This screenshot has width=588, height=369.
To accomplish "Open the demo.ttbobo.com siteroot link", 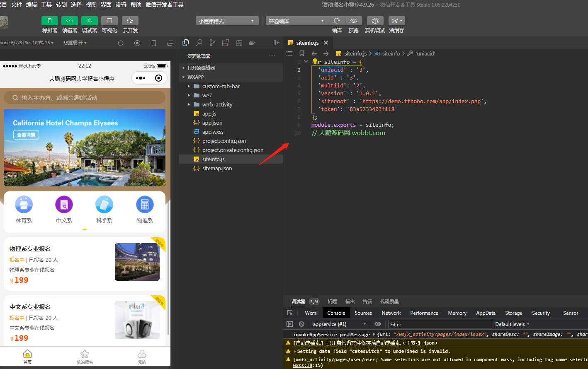I will pos(421,101).
